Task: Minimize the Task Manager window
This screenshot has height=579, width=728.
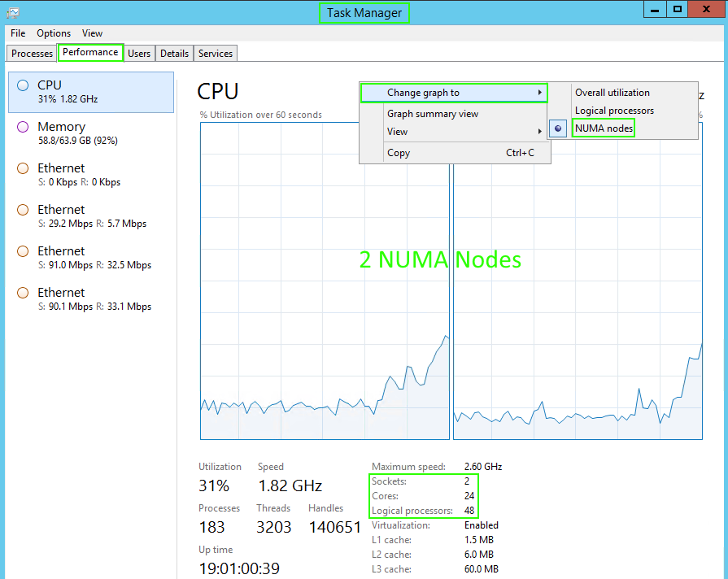Action: pyautogui.click(x=655, y=9)
